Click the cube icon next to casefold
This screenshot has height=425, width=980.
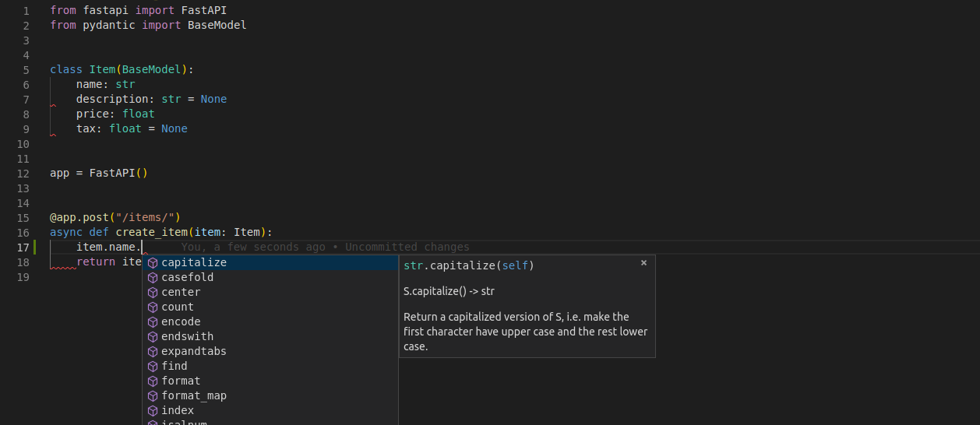pyautogui.click(x=153, y=278)
